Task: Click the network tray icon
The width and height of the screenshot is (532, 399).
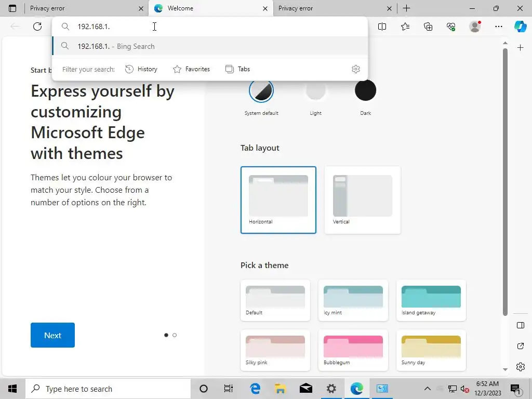Action: [x=452, y=389]
